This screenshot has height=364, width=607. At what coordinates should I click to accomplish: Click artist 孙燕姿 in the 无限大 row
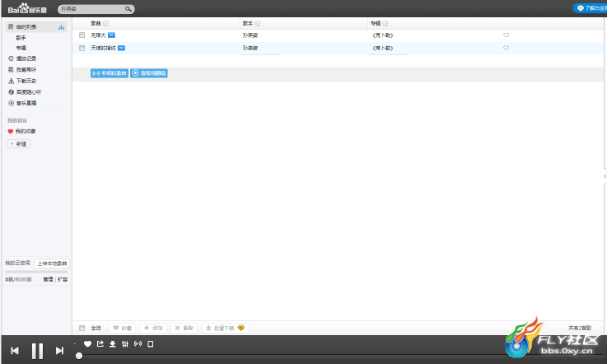[250, 35]
